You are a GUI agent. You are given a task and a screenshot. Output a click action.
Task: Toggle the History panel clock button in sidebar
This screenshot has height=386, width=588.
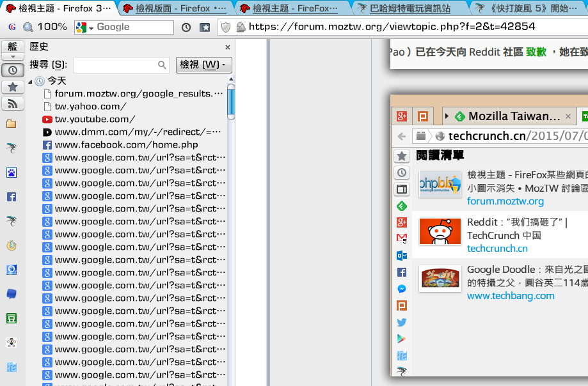pyautogui.click(x=12, y=70)
